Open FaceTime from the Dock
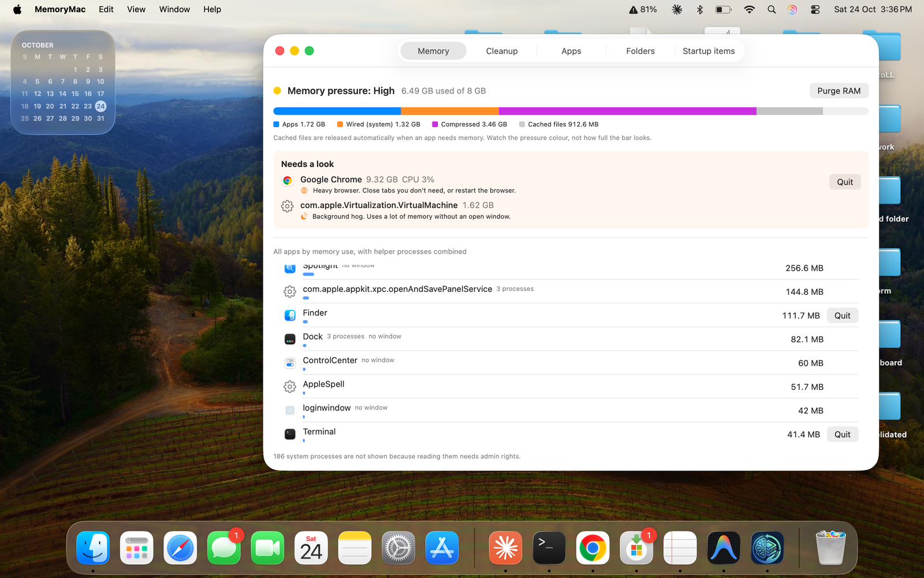The width and height of the screenshot is (924, 578). [267, 548]
